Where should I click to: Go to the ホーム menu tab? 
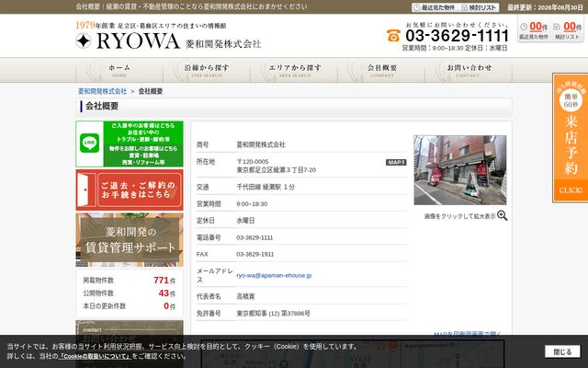(119, 70)
